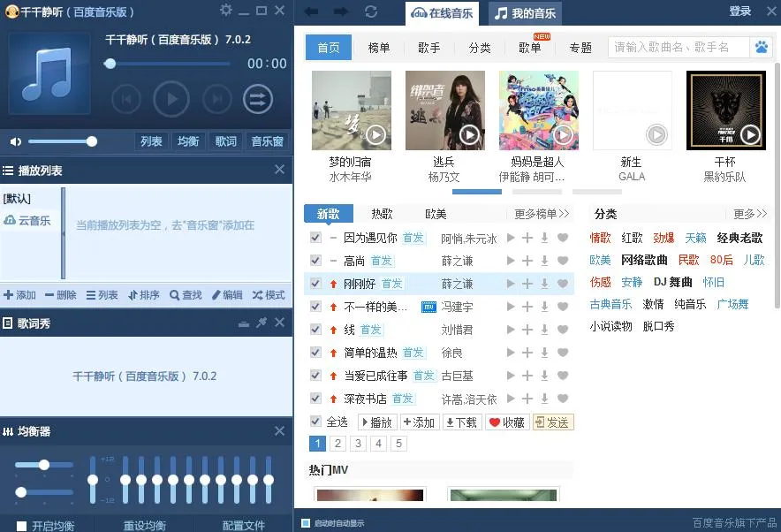This screenshot has width=781, height=532.
Task: Skip to previous track button
Action: coord(126,99)
